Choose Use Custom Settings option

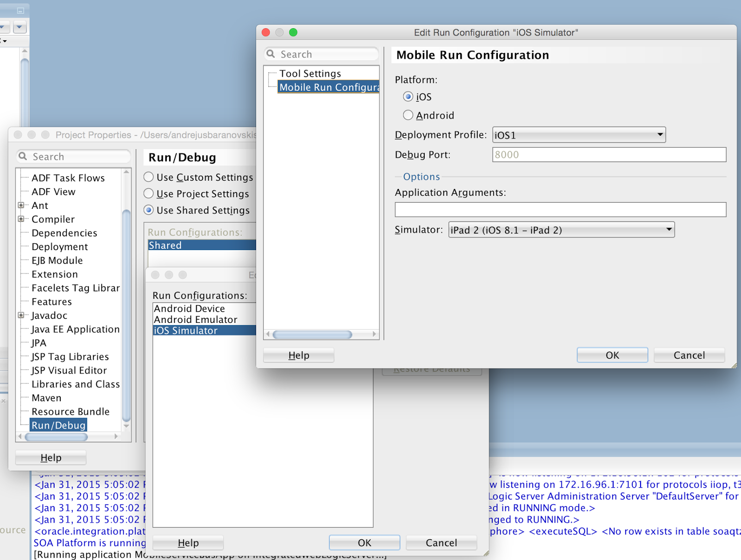point(149,177)
